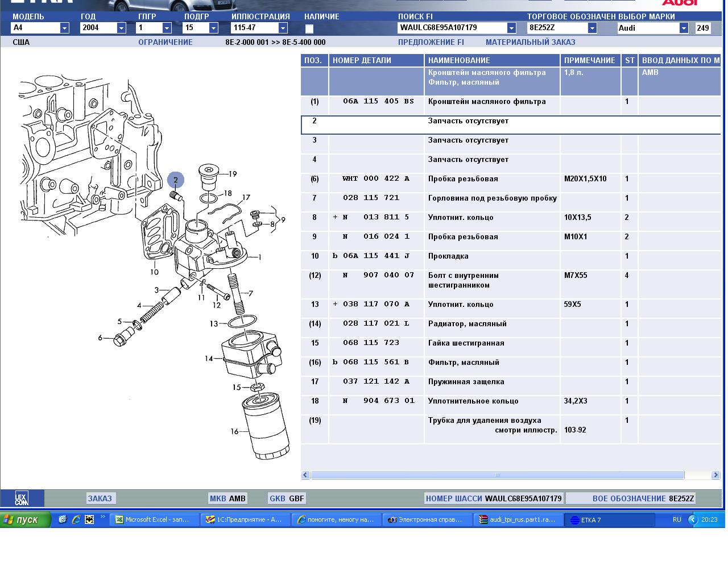Viewport: 728px width, 582px height.
Task: Toggle the НАЛИЧИЕ checkbox
Action: point(309,28)
